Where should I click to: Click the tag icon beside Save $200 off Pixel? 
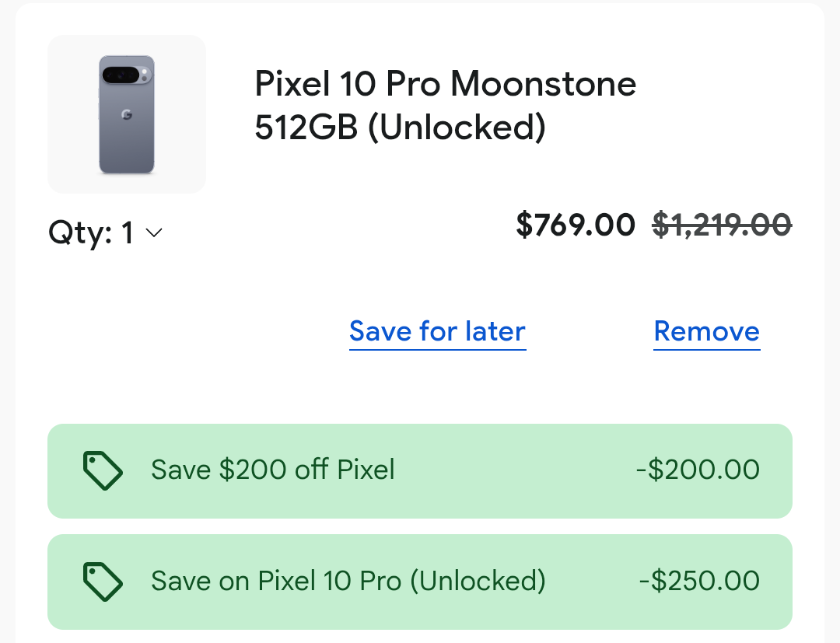tap(103, 470)
